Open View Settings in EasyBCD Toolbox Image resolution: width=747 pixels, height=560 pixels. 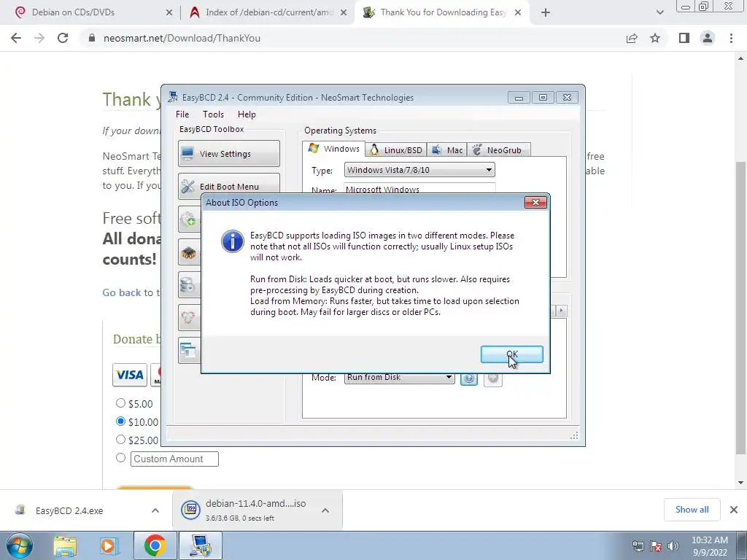click(x=229, y=153)
